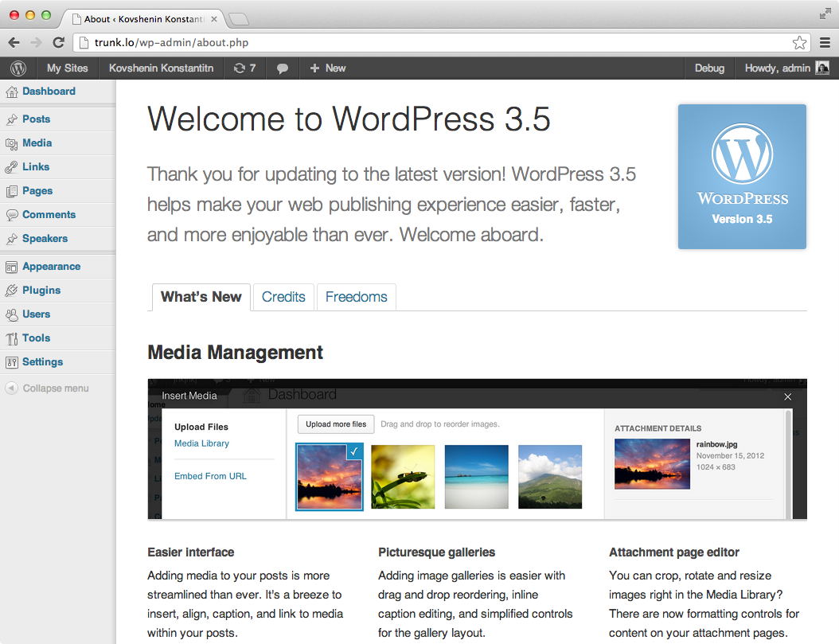Select the What's New tab
This screenshot has height=644, width=839.
click(201, 297)
